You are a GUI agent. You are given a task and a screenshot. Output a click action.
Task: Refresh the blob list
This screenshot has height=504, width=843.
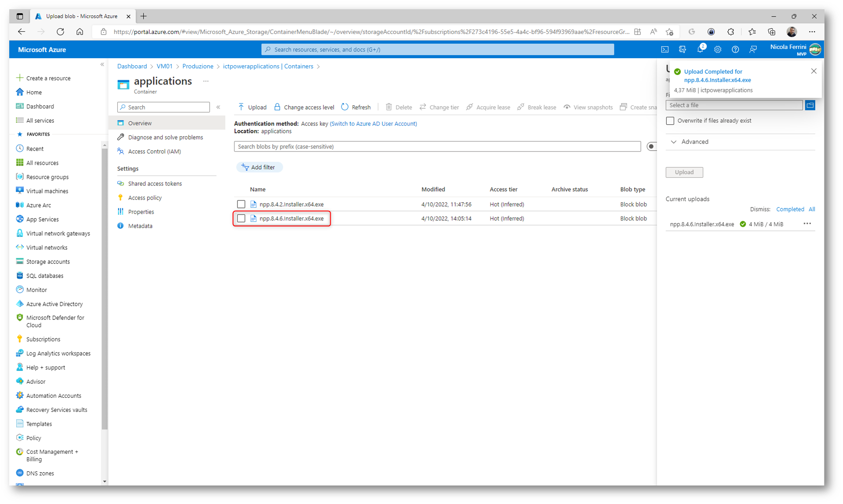[356, 107]
